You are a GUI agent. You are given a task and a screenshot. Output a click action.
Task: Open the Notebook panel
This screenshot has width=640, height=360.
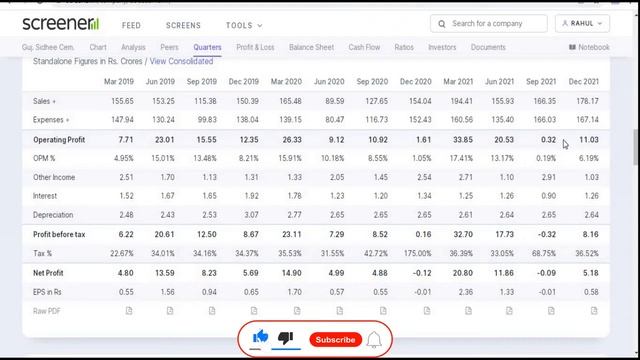pyautogui.click(x=589, y=47)
